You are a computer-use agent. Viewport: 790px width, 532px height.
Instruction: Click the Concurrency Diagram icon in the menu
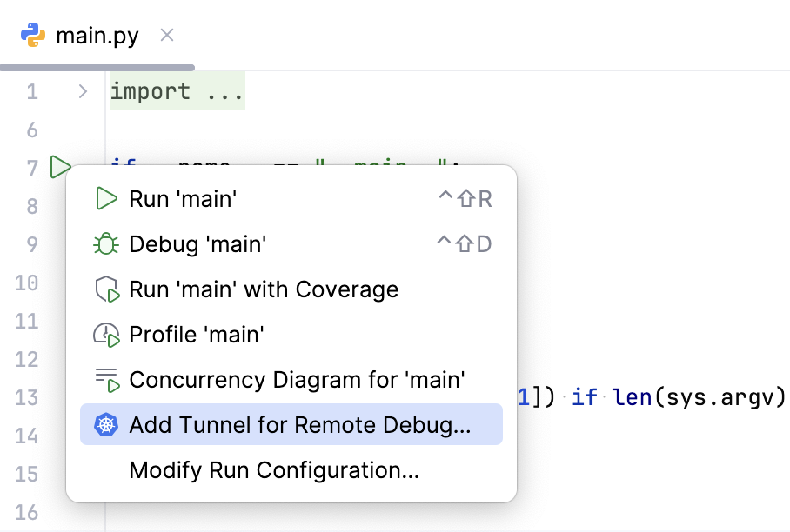pos(106,380)
